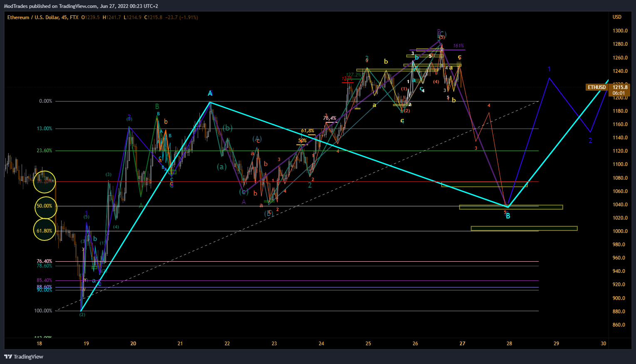636x364 pixels.
Task: Click the circled 61.80% Fibonacci label
Action: 45,231
